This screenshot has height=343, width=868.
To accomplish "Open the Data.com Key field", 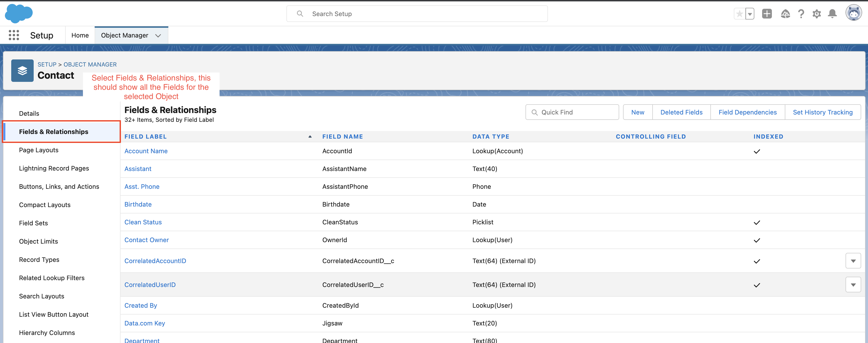I will pos(145,324).
